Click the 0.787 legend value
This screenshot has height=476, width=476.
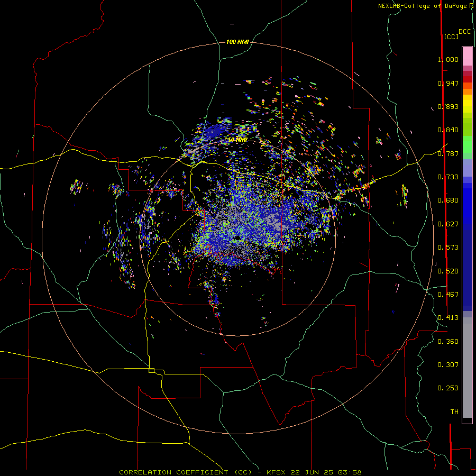448,153
